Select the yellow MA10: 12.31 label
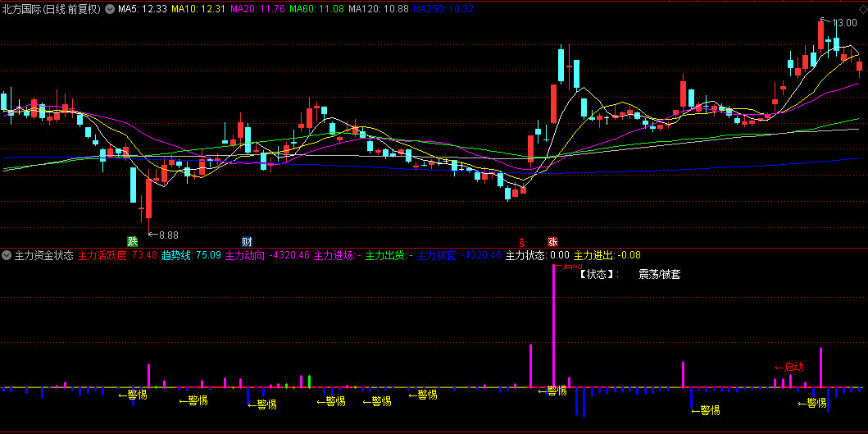 coord(198,9)
